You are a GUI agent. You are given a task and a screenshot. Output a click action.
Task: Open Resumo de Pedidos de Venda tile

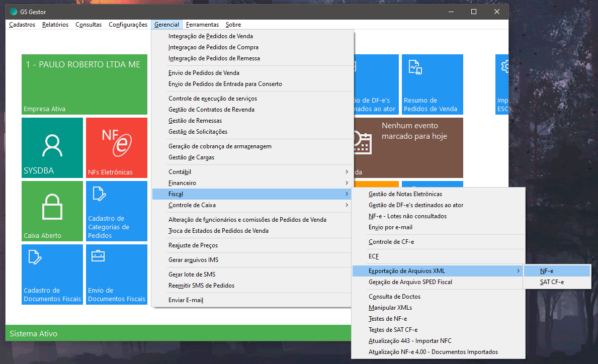pos(433,84)
